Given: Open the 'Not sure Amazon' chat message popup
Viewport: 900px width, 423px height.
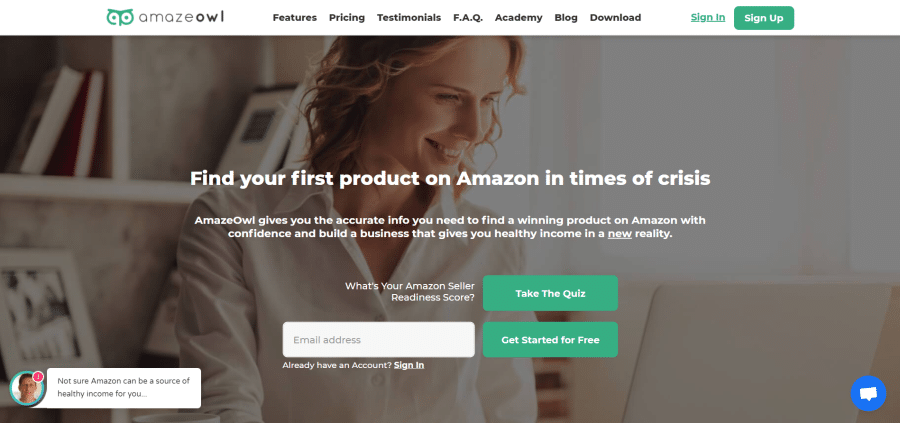Looking at the screenshot, I should coord(123,388).
